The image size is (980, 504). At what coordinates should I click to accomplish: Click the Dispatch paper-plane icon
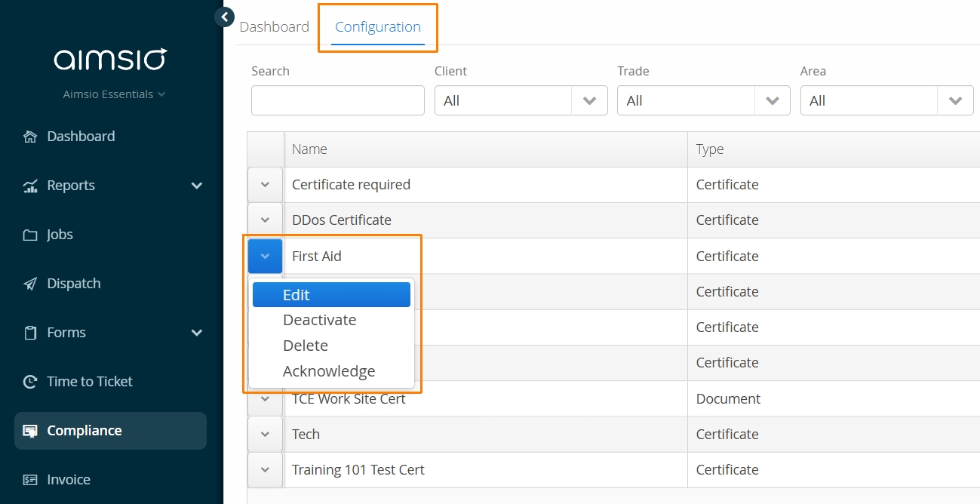click(x=30, y=284)
